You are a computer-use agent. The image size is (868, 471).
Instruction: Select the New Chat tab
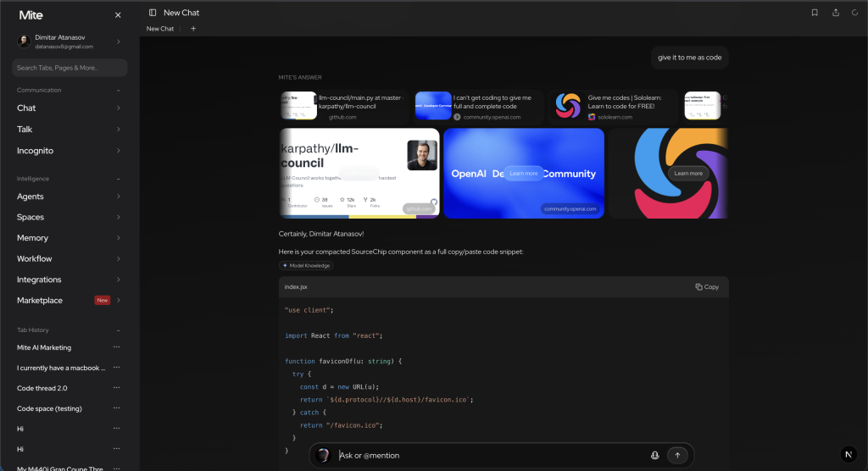[x=160, y=29]
